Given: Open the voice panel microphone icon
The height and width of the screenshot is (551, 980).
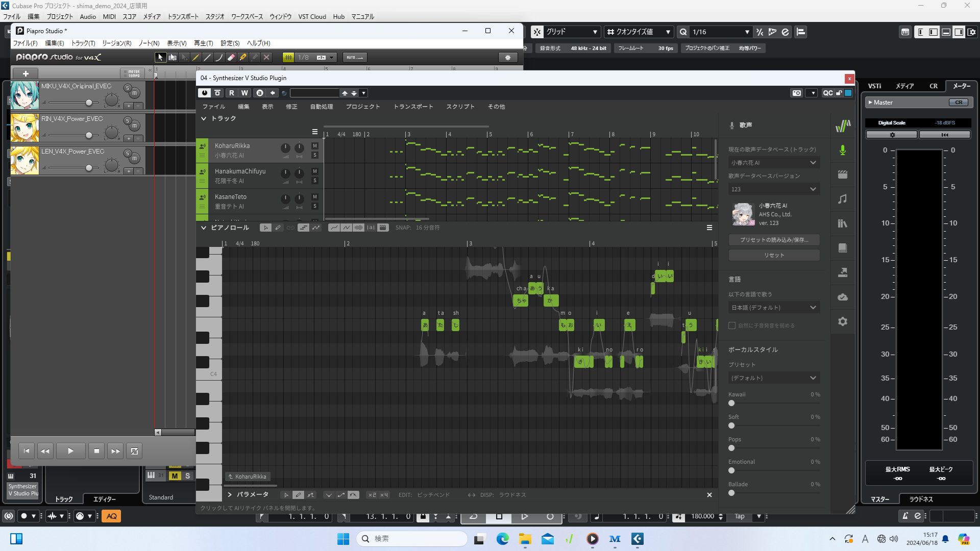Looking at the screenshot, I should point(843,150).
